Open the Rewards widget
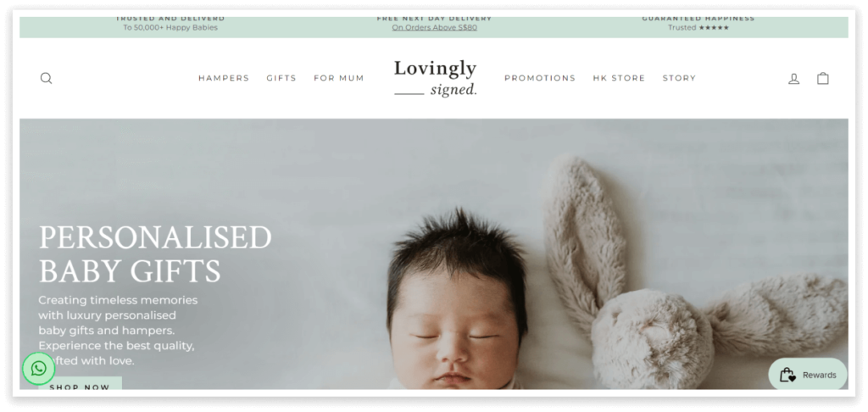This screenshot has height=412, width=868. pyautogui.click(x=808, y=375)
